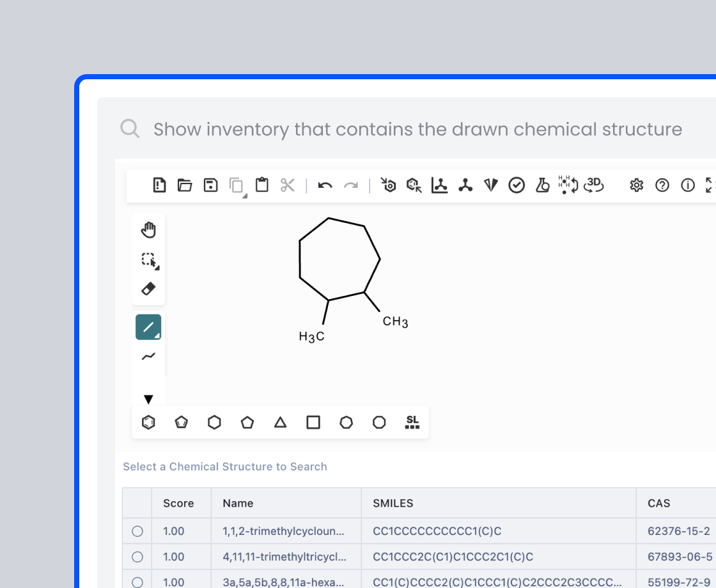Select the Chain drawing tool
The height and width of the screenshot is (588, 716).
pos(148,356)
